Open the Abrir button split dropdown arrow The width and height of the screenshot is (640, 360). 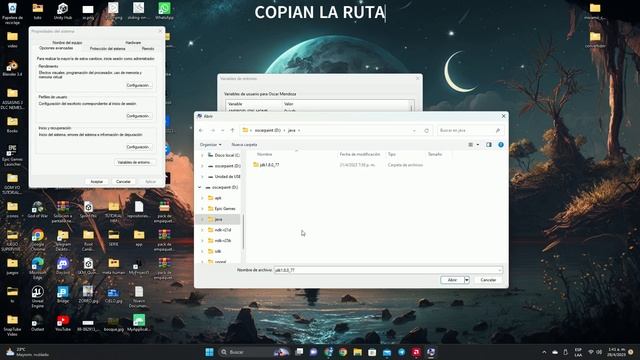tap(467, 280)
